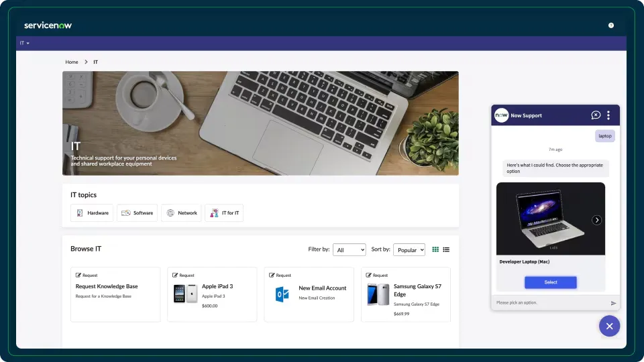This screenshot has width=644, height=362.
Task: Click the Software topic icon
Action: (x=126, y=213)
